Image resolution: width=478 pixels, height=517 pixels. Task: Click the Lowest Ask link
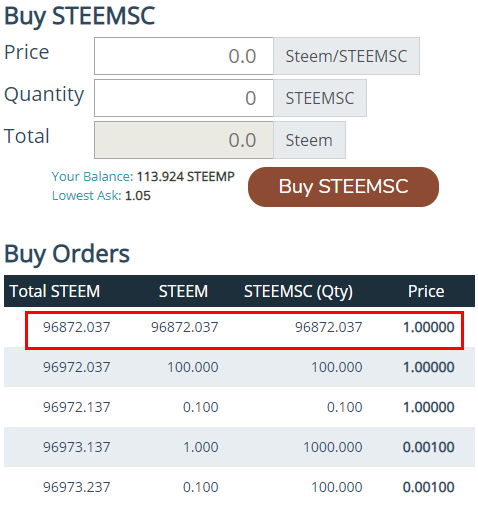coord(87,196)
